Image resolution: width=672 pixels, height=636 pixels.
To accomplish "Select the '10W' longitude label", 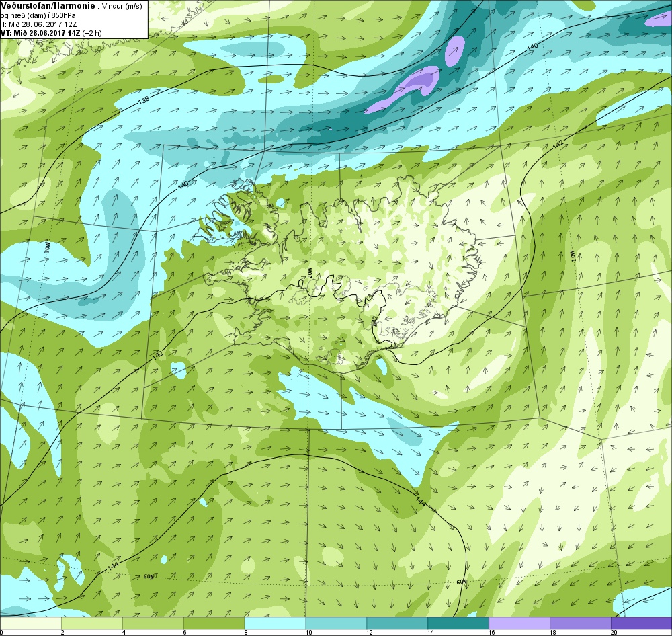I will point(572,255).
